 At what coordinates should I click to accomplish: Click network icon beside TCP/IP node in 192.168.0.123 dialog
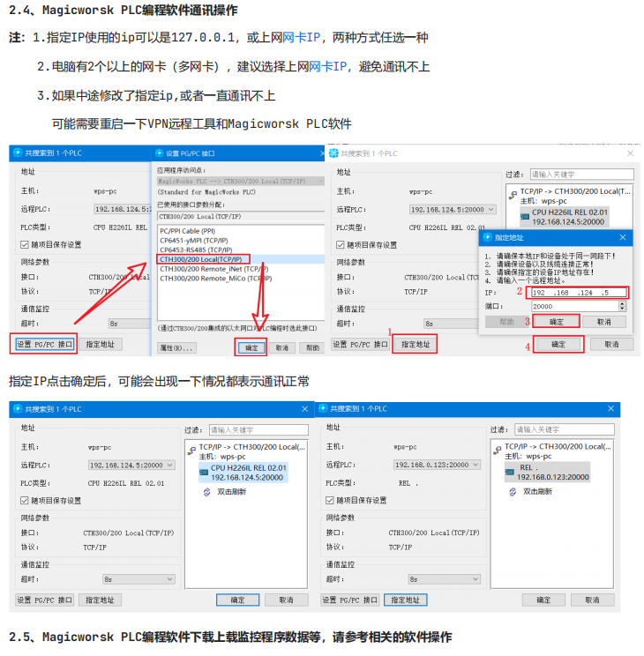(x=498, y=451)
